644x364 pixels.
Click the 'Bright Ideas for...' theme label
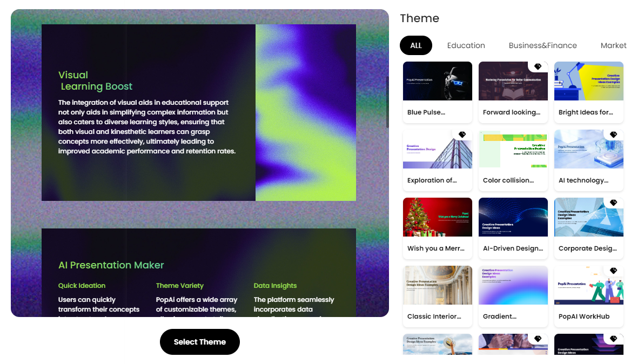point(586,112)
